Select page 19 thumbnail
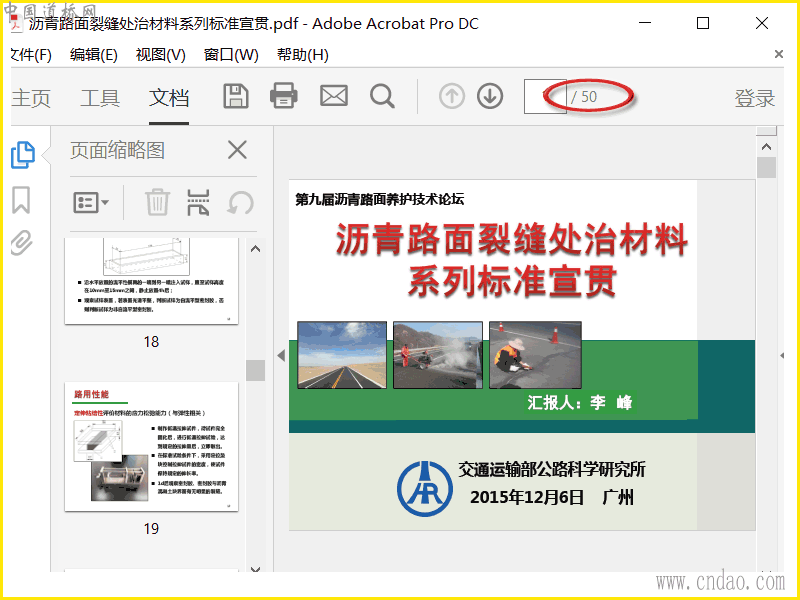800x600 pixels. [152, 446]
